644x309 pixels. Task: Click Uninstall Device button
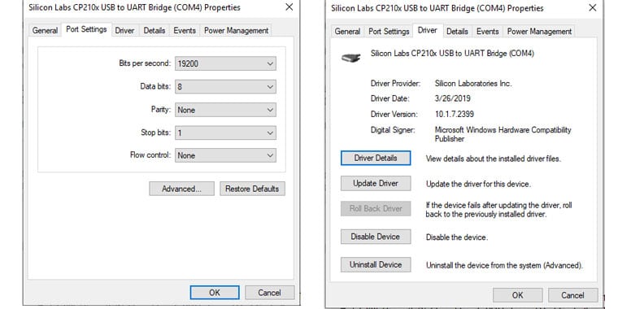tap(376, 265)
